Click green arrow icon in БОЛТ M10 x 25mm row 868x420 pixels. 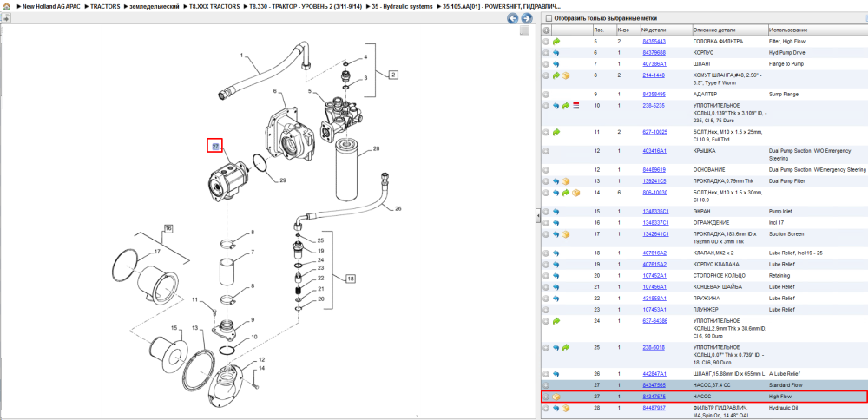pos(556,132)
